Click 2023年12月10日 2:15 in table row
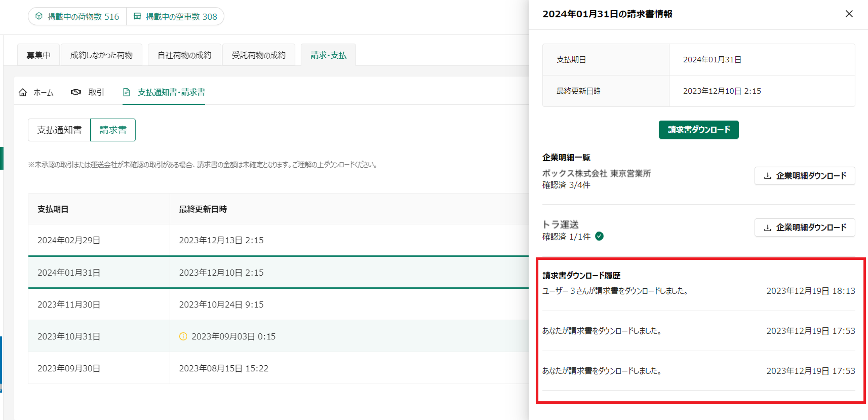This screenshot has height=420, width=868. (221, 272)
